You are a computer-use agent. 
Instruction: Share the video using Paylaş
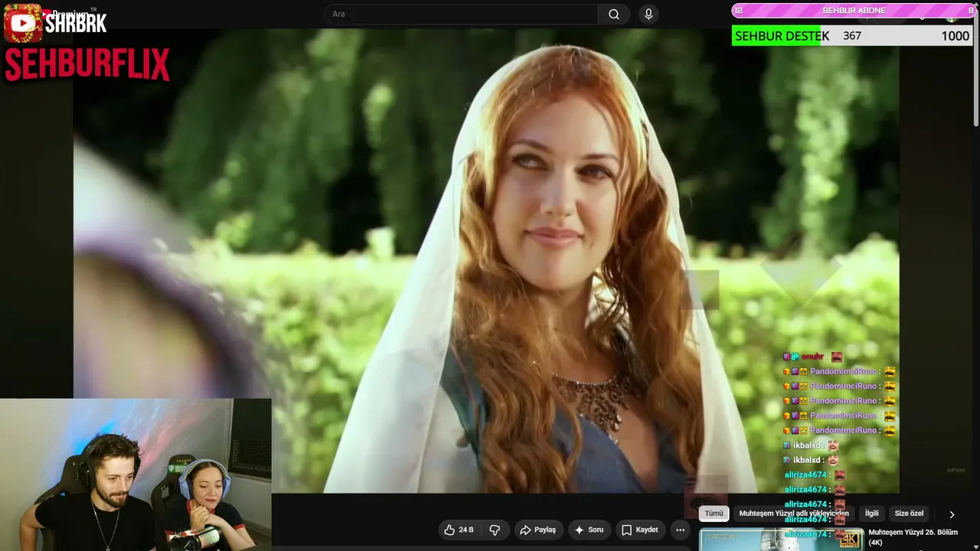[x=537, y=530]
